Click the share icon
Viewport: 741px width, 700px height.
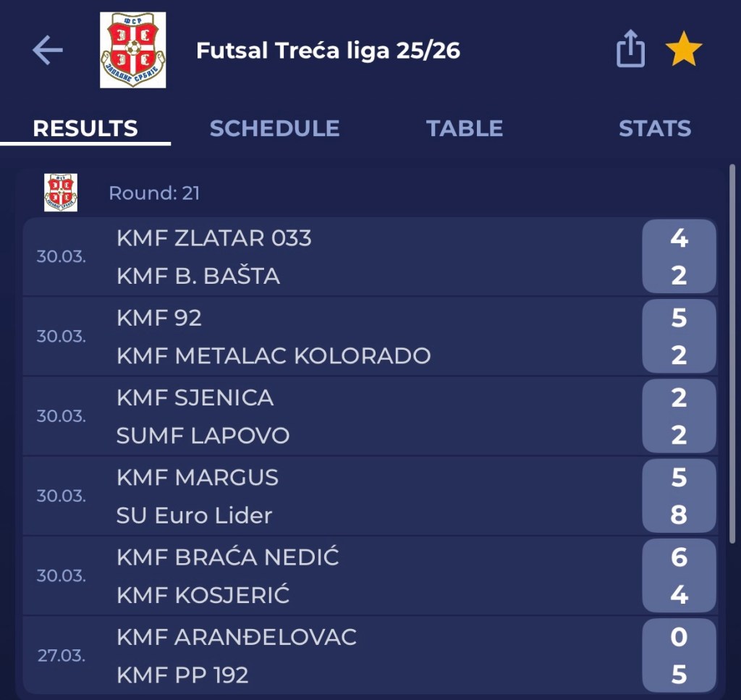pyautogui.click(x=630, y=50)
